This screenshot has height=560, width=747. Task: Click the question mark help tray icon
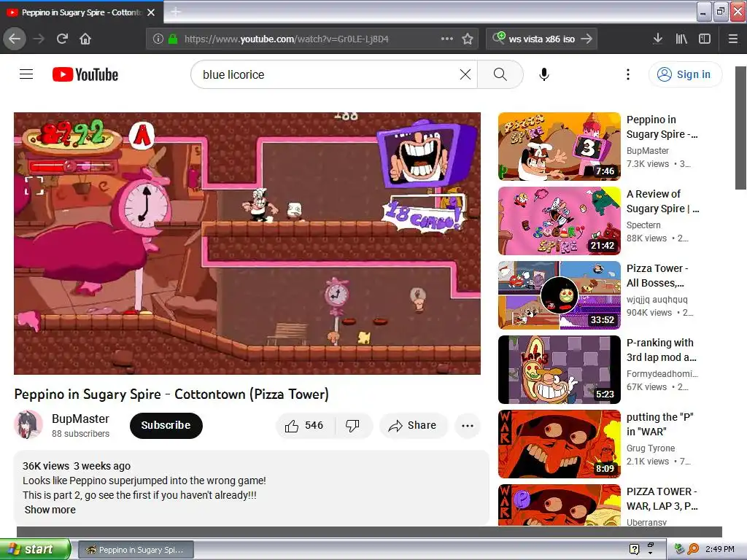[x=634, y=549]
